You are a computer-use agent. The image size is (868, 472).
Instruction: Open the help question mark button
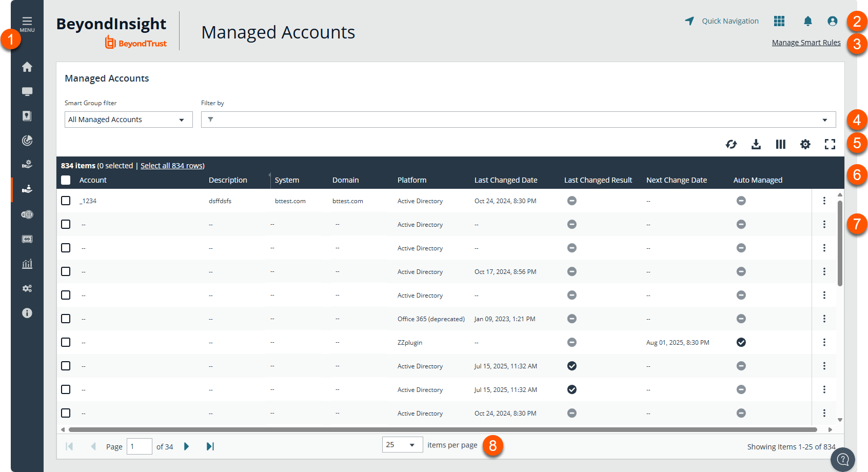843,459
